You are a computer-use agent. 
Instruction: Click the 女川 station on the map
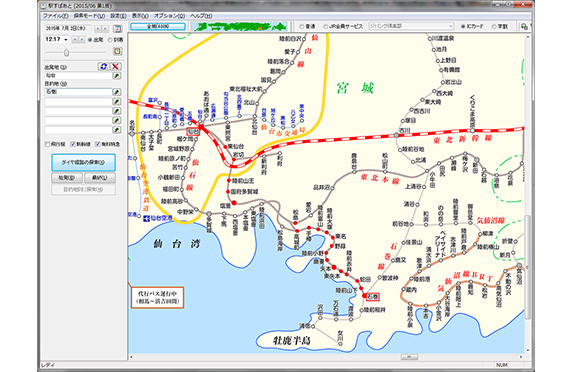click(x=340, y=343)
